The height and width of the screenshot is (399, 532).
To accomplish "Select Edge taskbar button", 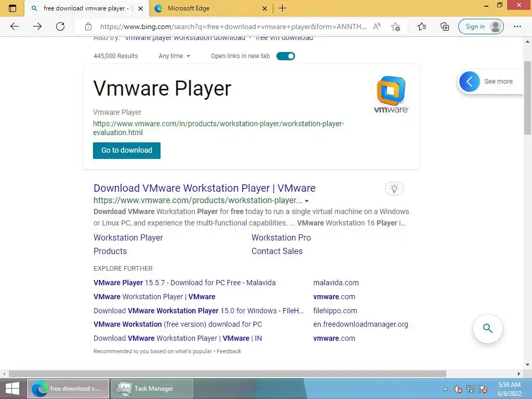I will click(68, 389).
